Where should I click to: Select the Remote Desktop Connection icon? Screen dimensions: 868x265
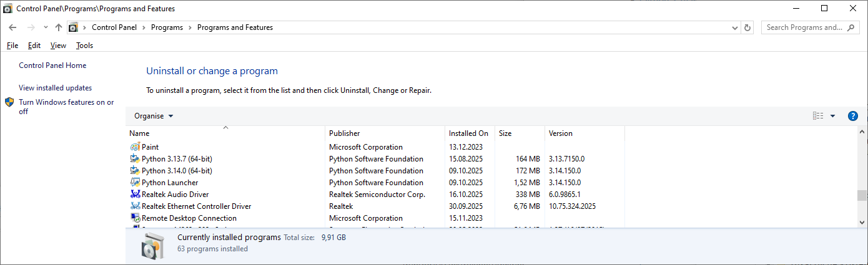(x=136, y=218)
